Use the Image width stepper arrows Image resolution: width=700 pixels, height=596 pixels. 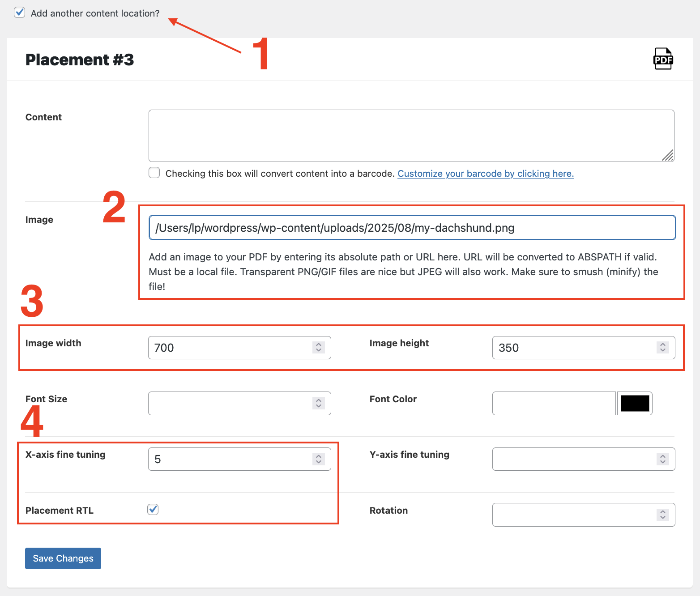click(x=319, y=347)
